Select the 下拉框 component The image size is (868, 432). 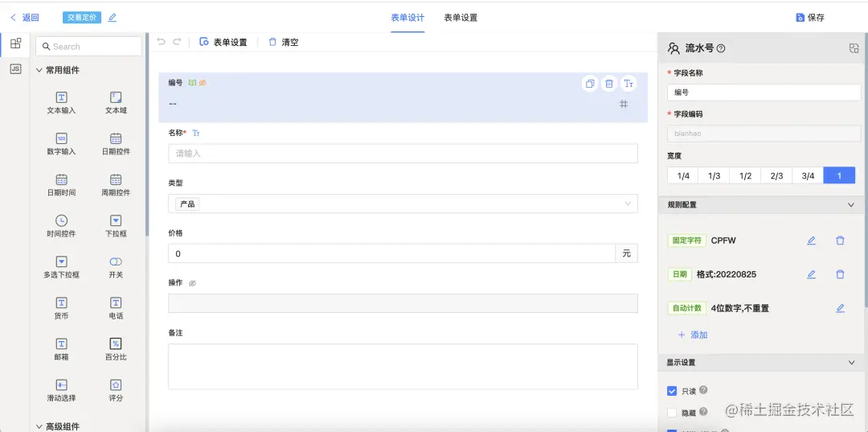click(116, 225)
